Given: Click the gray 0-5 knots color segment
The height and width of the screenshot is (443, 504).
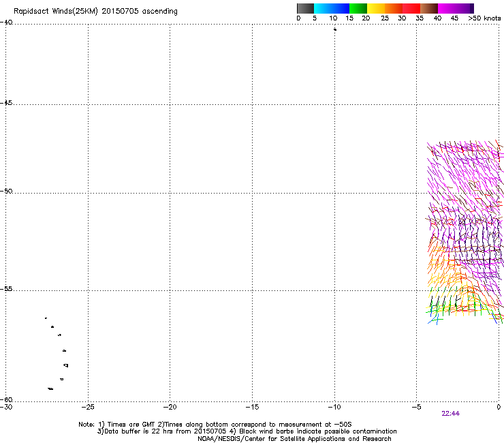Looking at the screenshot, I should pos(305,8).
